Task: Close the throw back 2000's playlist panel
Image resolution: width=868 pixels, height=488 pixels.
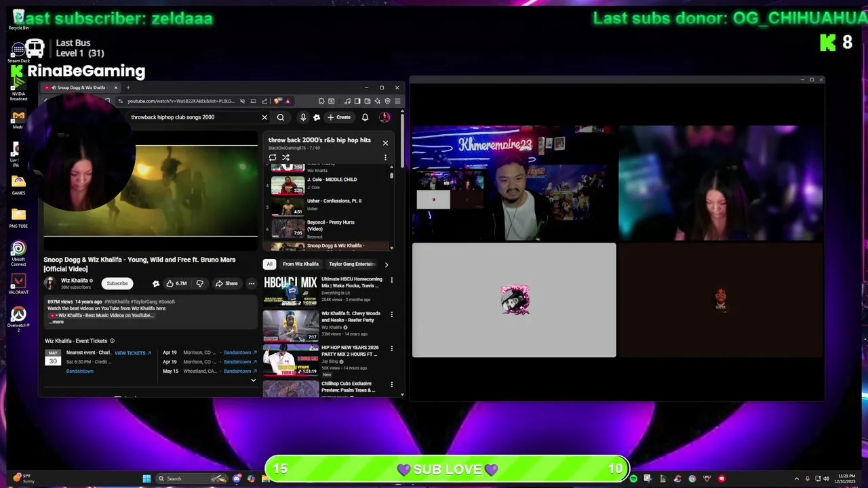Action: click(x=385, y=143)
